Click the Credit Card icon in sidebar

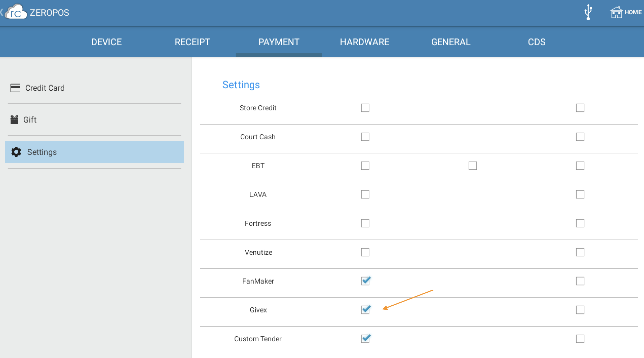tap(15, 88)
